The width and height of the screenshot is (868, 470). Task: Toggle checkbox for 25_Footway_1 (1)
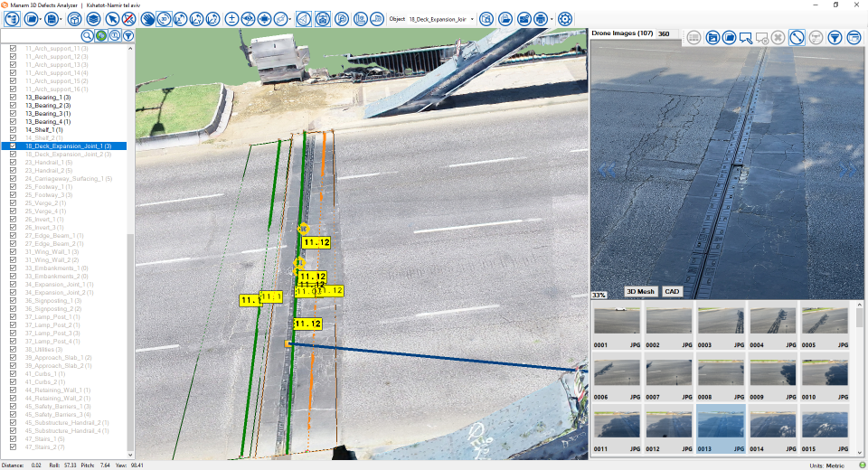[x=13, y=186]
